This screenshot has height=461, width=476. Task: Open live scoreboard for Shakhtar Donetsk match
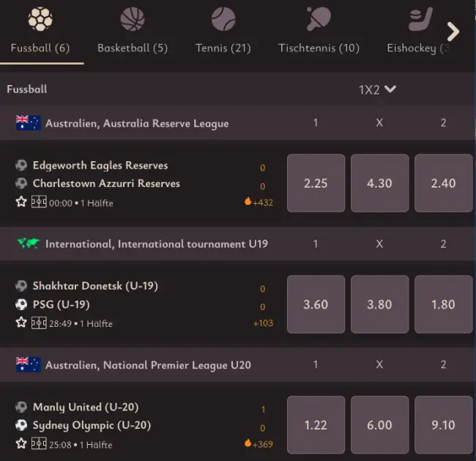(39, 323)
